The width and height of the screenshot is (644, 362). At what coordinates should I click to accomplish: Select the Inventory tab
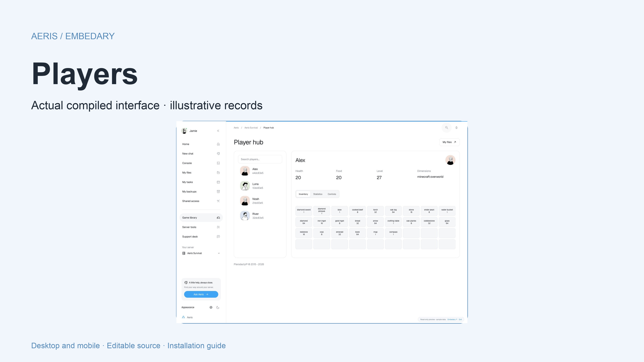[303, 194]
